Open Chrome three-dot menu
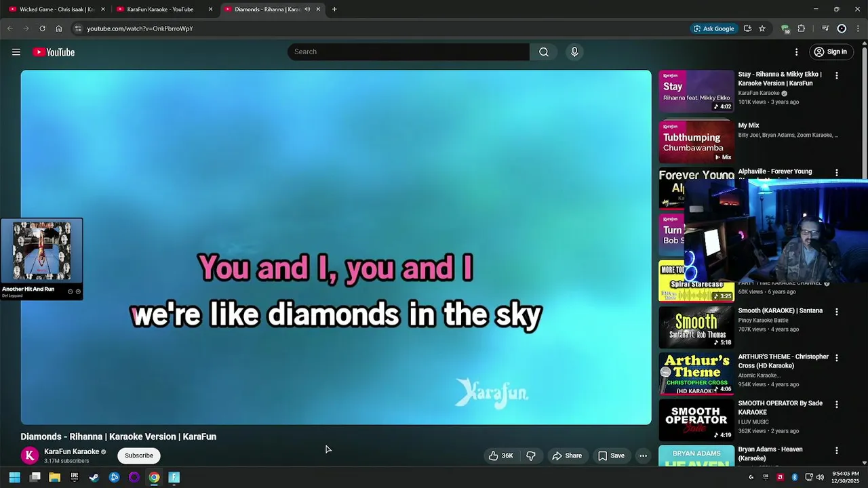868x488 pixels. (x=858, y=28)
